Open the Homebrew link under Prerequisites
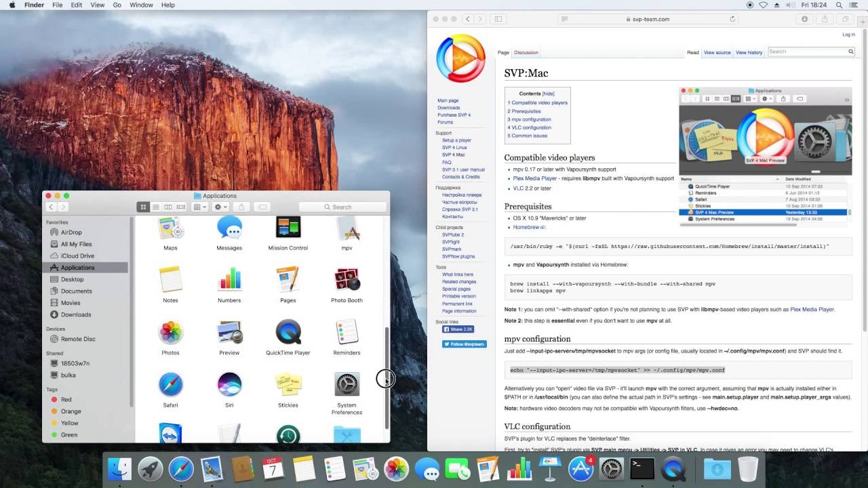This screenshot has height=488, width=868. click(526, 228)
